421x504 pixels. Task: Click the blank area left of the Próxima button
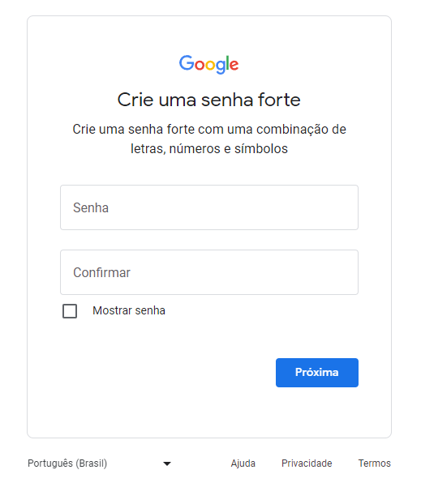click(x=167, y=373)
